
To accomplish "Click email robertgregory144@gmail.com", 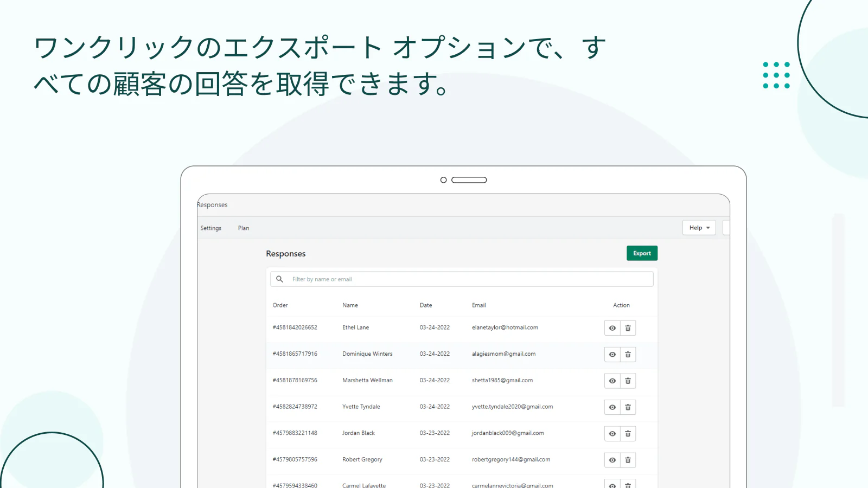I will coord(511,460).
